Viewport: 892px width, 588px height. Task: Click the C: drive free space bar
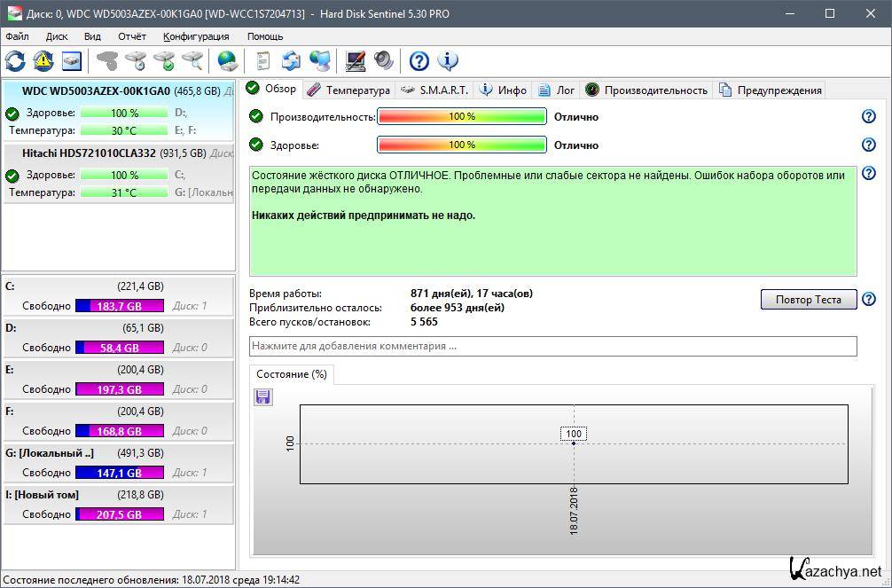pyautogui.click(x=119, y=306)
